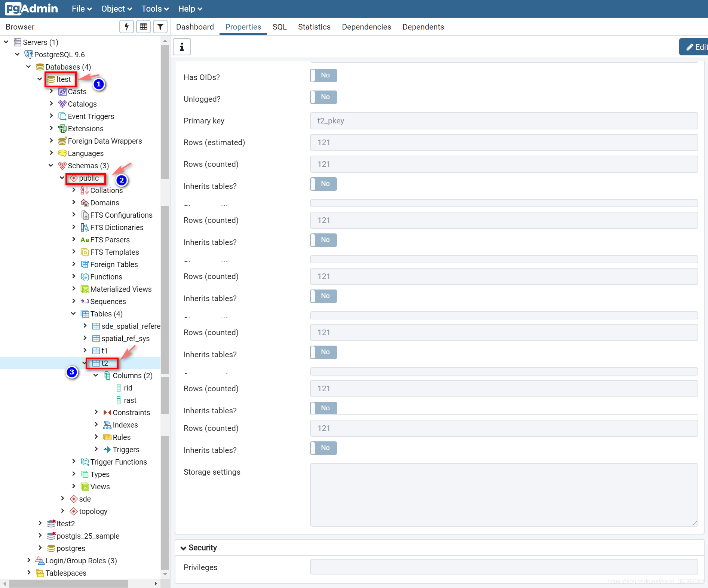The image size is (708, 588).
Task: Click the Edit button
Action: click(694, 47)
